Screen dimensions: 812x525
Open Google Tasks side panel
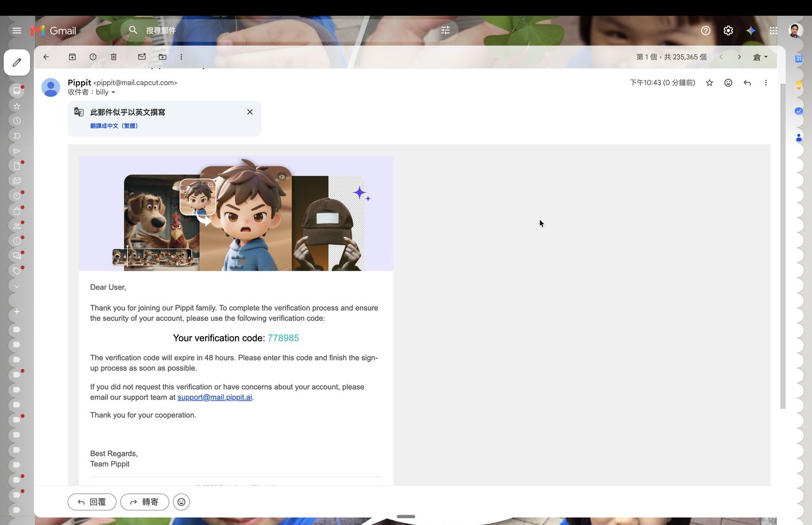pos(798,111)
